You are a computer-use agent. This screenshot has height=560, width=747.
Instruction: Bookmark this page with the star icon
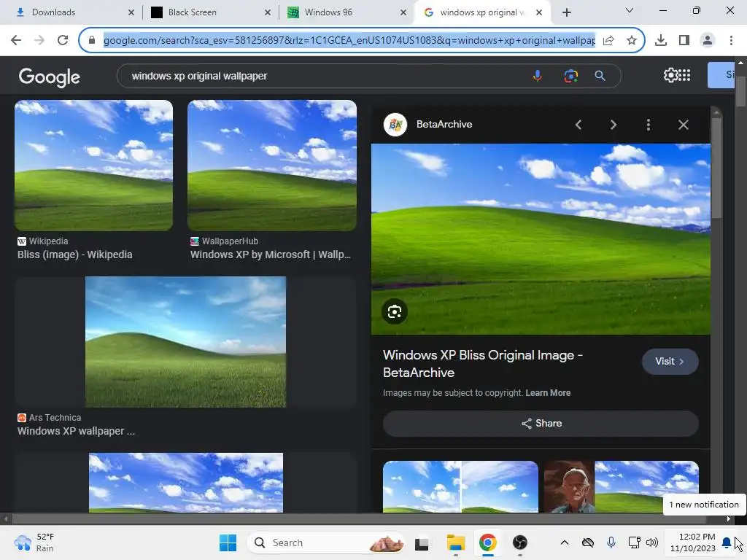click(632, 40)
